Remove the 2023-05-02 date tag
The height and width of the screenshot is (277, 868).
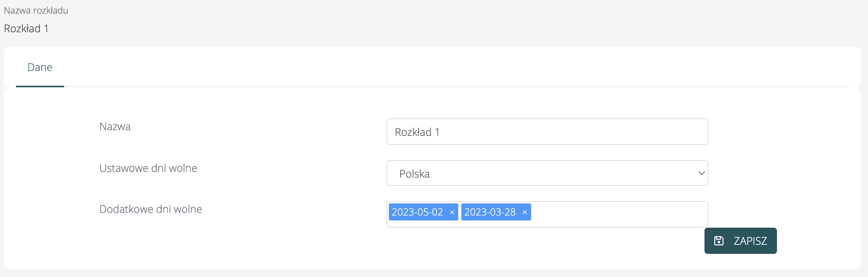coord(452,212)
